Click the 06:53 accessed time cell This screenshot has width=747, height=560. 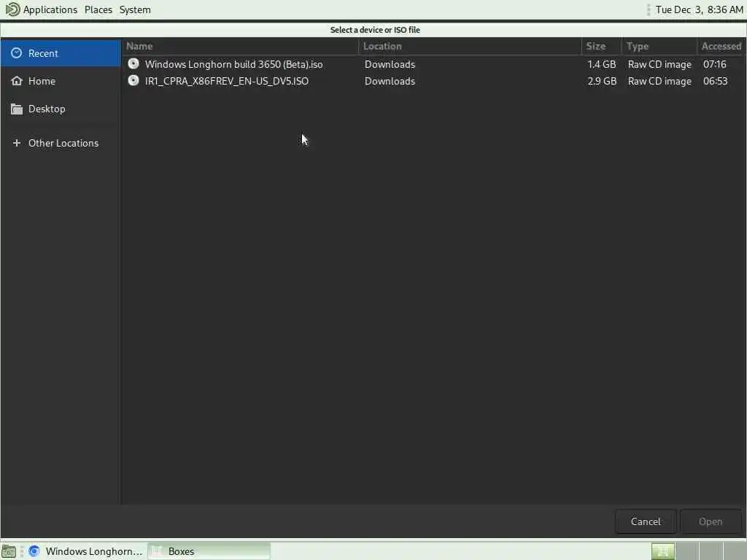tap(715, 81)
